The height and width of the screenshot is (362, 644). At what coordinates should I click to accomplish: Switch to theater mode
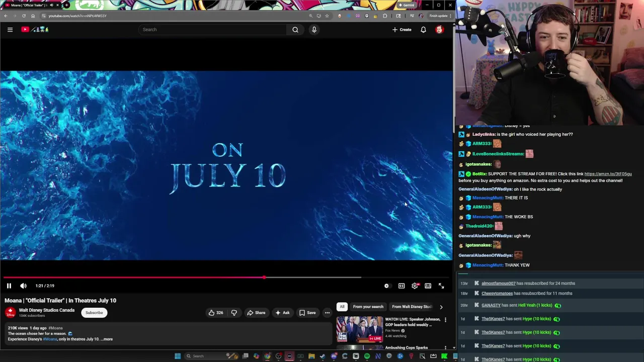428,286
